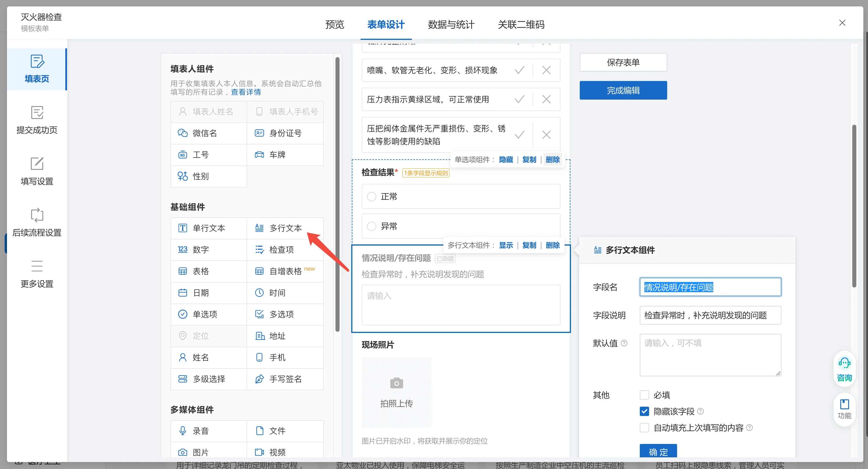Click the 保存表单 button
The image size is (868, 469).
click(x=623, y=62)
